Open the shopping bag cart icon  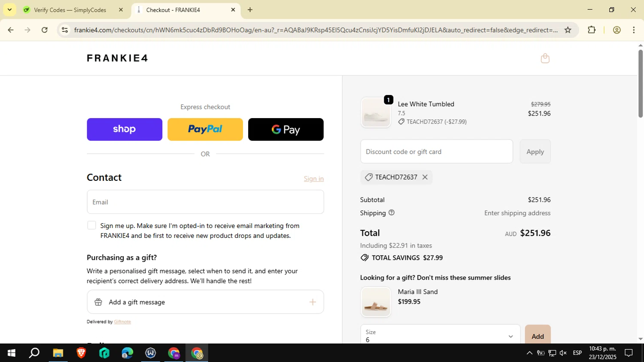[x=545, y=58]
